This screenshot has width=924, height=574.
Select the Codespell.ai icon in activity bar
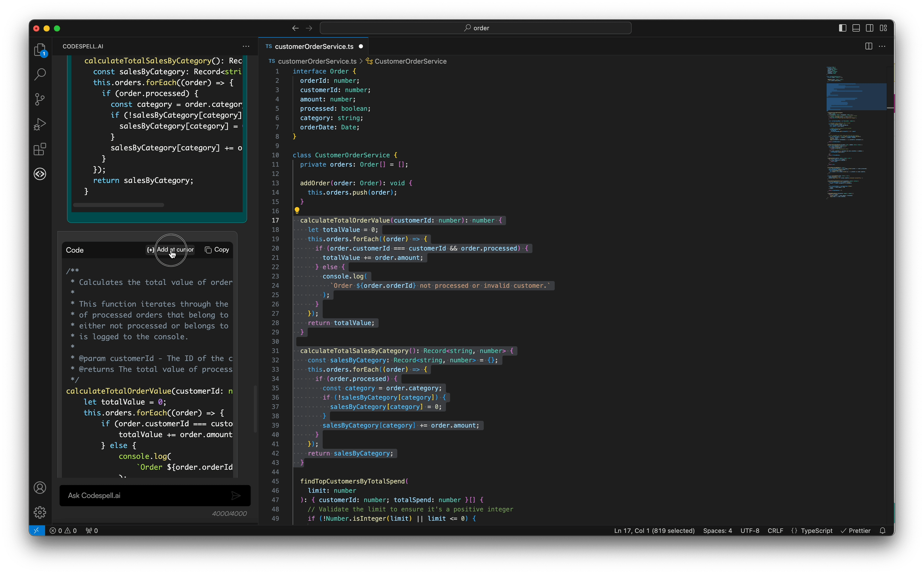coord(39,174)
